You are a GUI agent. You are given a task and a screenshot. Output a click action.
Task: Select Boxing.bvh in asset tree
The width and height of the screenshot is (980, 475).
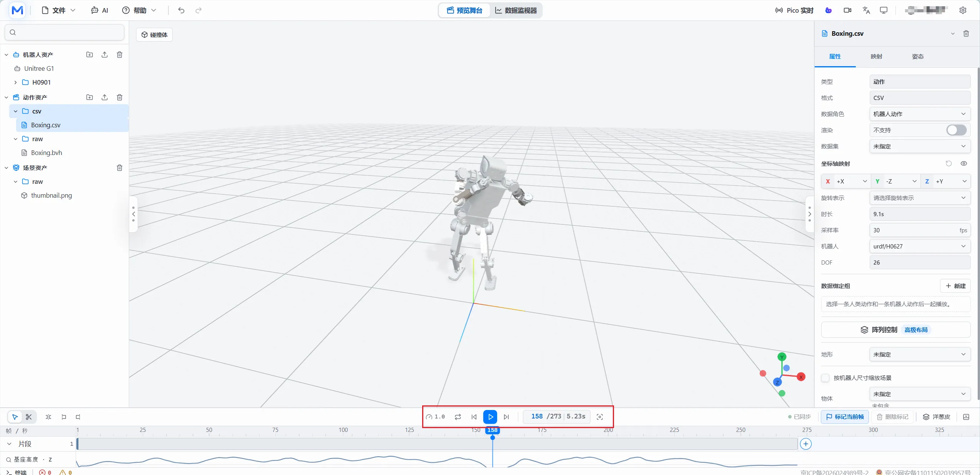tap(46, 153)
